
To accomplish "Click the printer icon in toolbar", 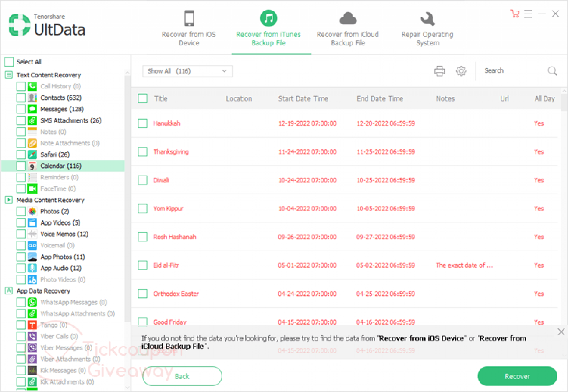I will [x=439, y=71].
